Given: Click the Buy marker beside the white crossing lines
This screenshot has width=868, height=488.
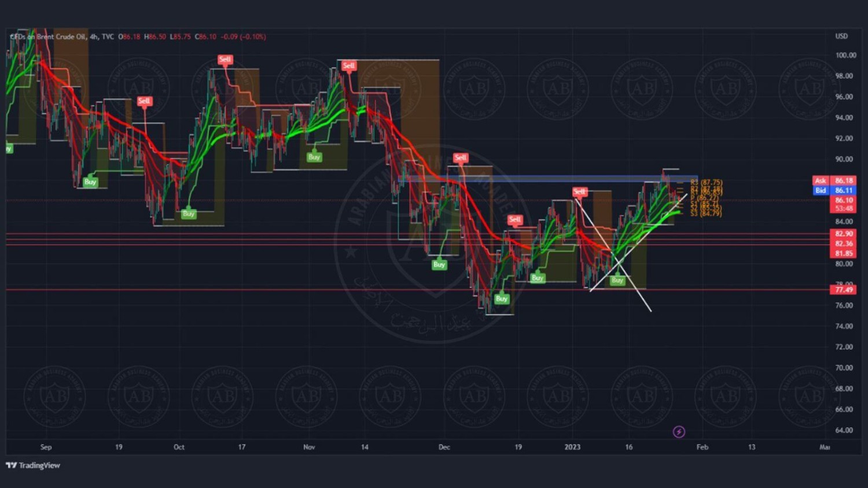Looking at the screenshot, I should tap(617, 280).
